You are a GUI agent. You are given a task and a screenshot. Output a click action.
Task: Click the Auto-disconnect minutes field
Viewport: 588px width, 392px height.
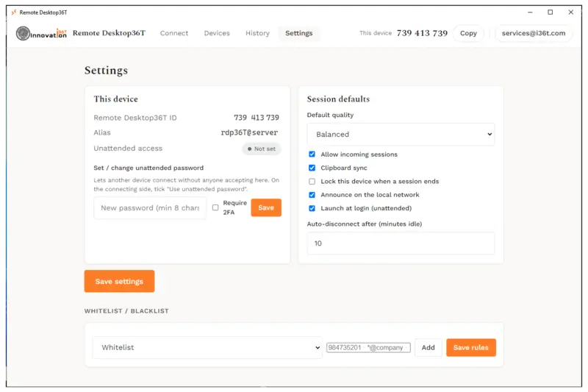pos(401,243)
